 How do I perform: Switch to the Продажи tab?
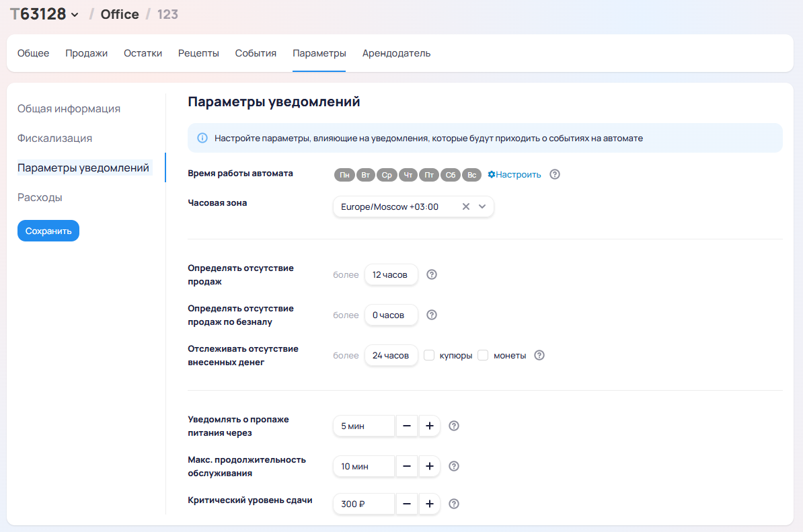tap(86, 53)
